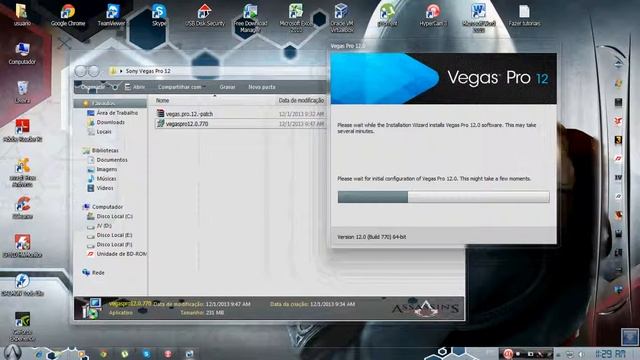
Task: Open Compartilhar com dropdown
Action: point(181,87)
